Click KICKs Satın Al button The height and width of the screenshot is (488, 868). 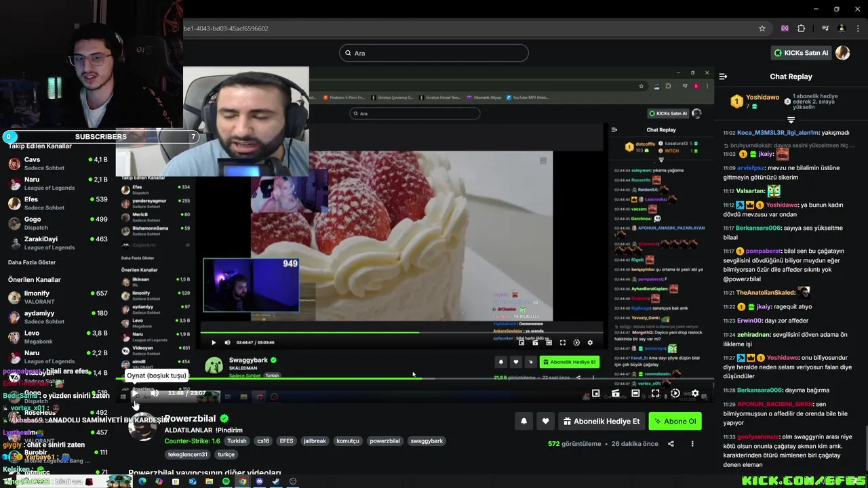point(802,53)
